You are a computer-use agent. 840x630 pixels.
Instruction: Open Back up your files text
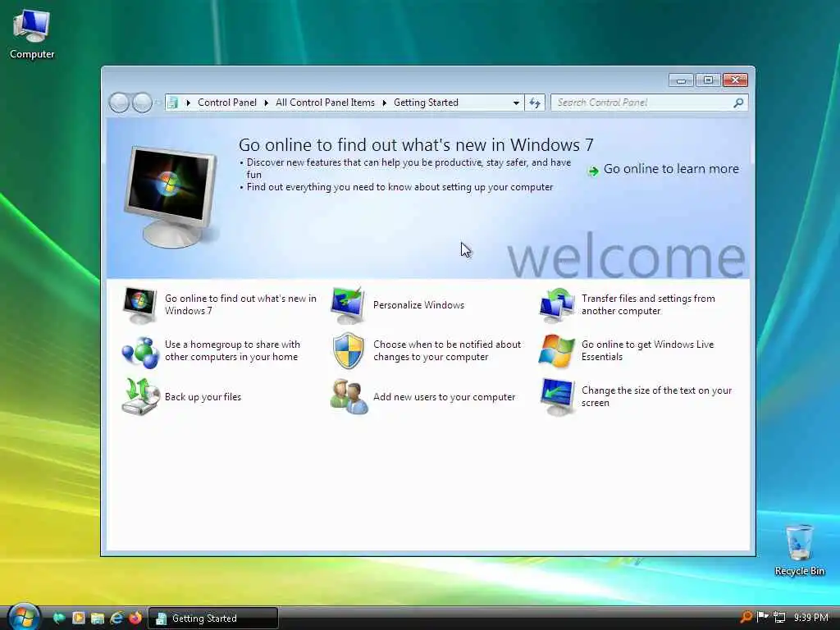(x=203, y=397)
